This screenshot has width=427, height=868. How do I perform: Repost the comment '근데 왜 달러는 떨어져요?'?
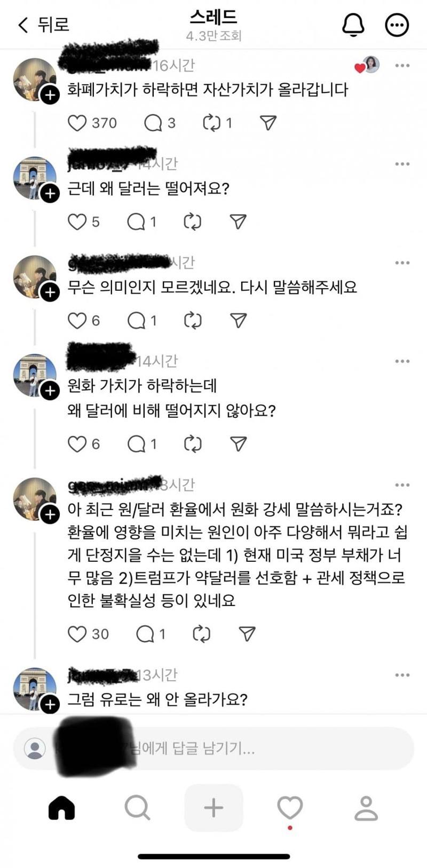coord(193,221)
